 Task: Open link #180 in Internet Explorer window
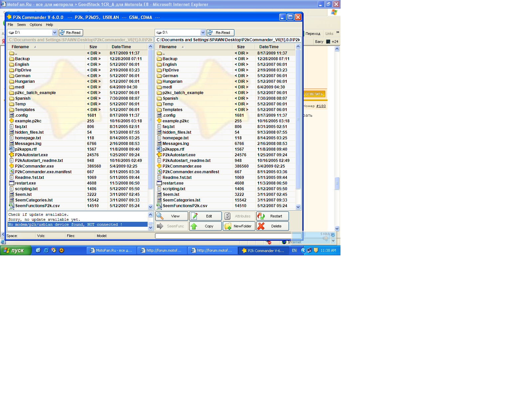pos(321,106)
